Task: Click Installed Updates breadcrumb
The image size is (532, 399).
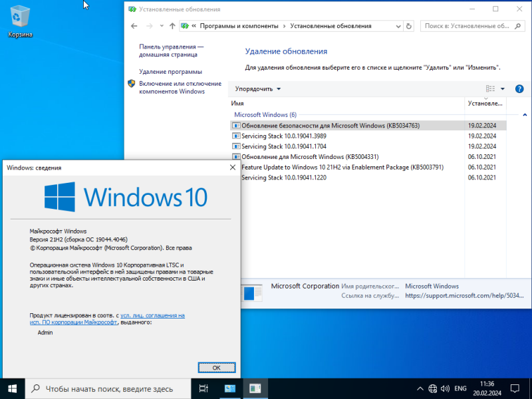Action: point(331,26)
